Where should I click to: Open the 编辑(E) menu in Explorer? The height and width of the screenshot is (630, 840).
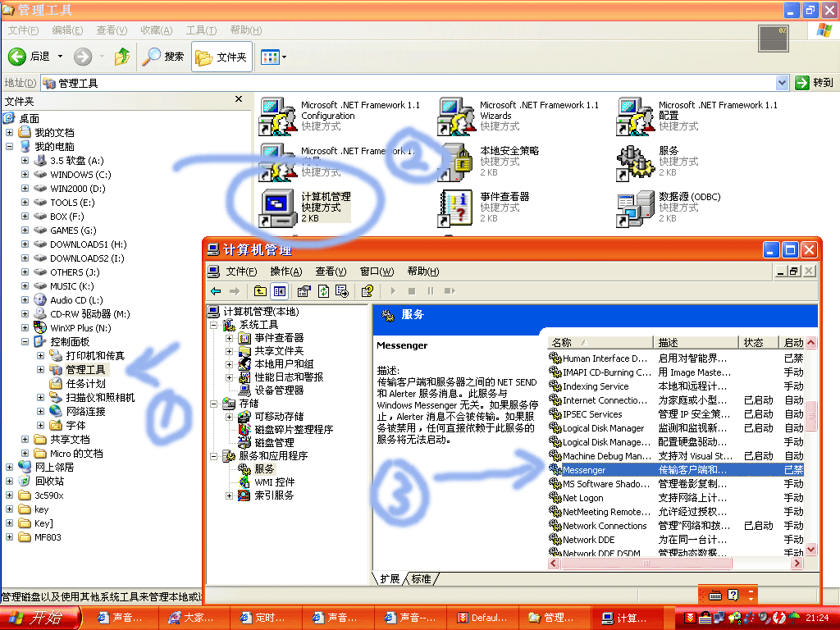click(x=67, y=30)
